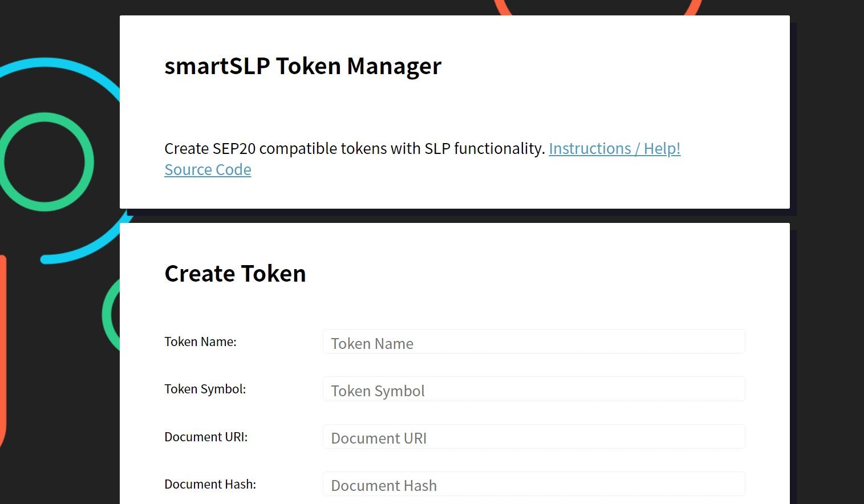Click the SEP20 compatible tokens description text

[355, 148]
